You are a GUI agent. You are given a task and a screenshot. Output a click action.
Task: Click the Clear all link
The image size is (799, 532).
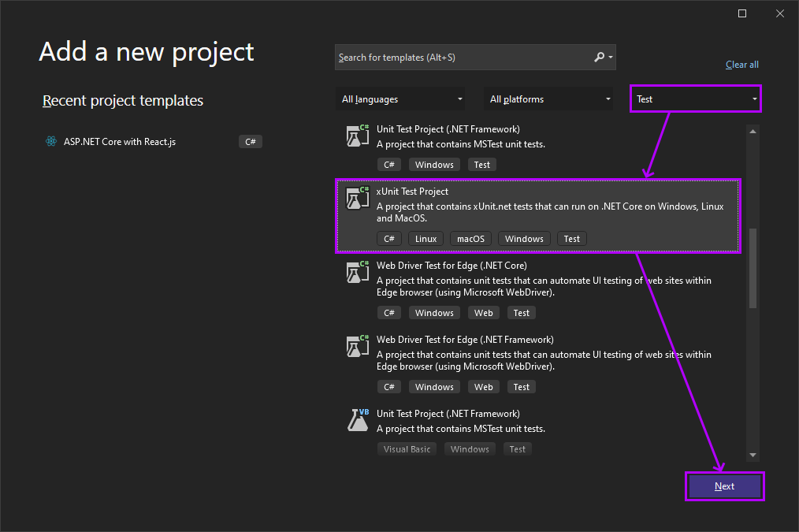[742, 65]
